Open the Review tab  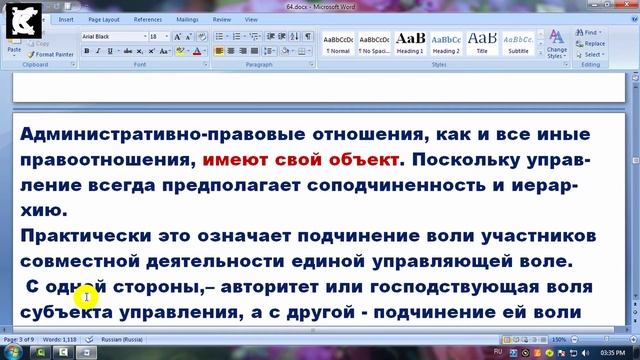click(x=222, y=20)
